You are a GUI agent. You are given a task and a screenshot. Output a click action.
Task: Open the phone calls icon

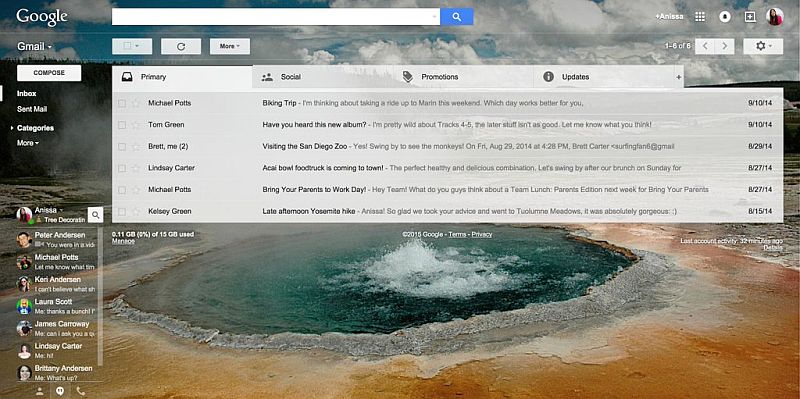[x=81, y=391]
